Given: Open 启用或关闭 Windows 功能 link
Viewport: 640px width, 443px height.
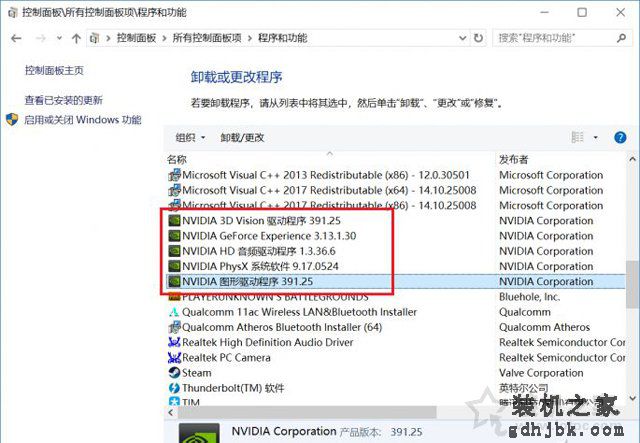Looking at the screenshot, I should [83, 120].
